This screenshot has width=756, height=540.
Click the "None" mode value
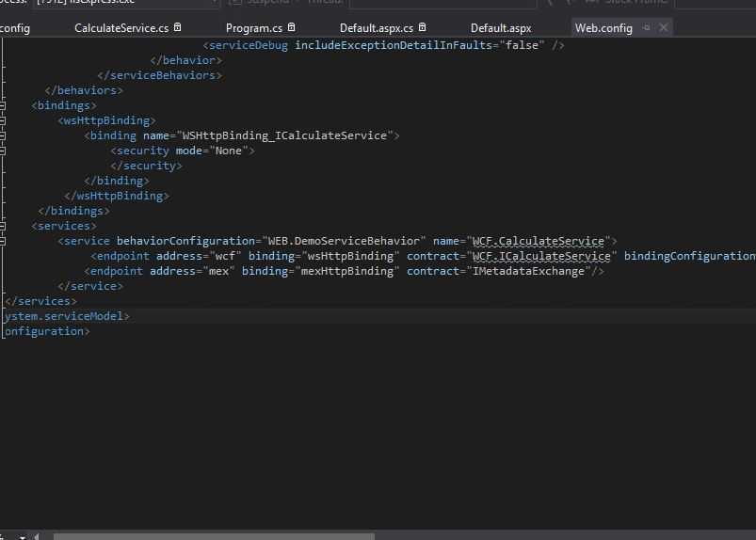[229, 151]
